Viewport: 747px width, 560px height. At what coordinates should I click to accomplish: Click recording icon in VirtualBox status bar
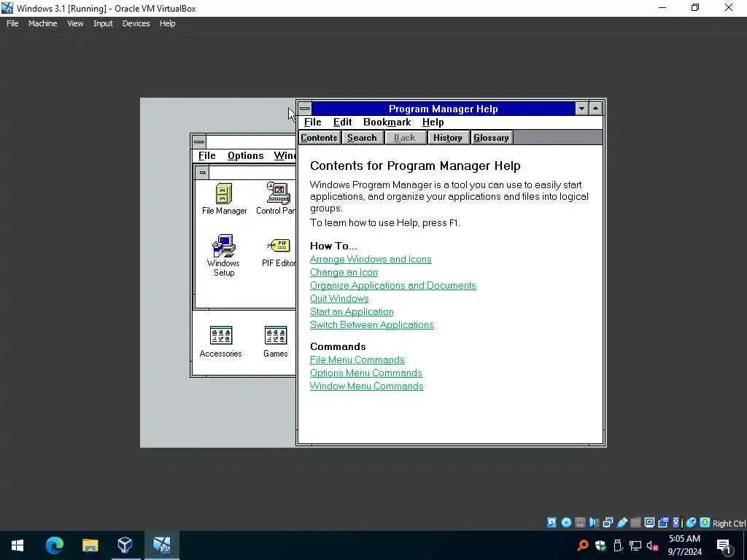coord(663,523)
